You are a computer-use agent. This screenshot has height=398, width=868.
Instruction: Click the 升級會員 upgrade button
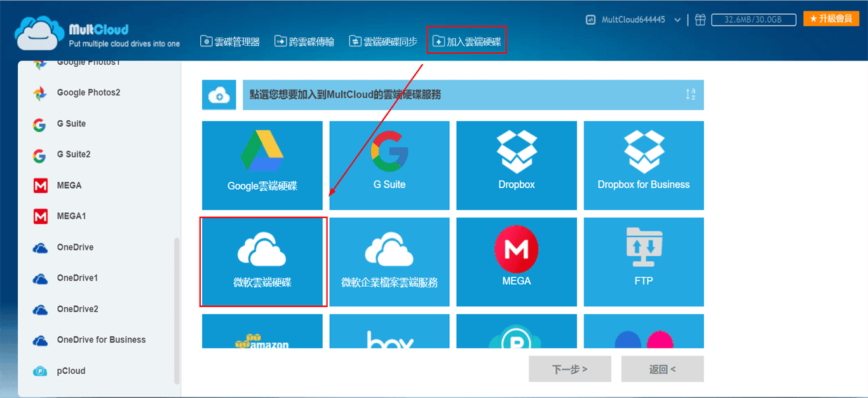pyautogui.click(x=831, y=18)
